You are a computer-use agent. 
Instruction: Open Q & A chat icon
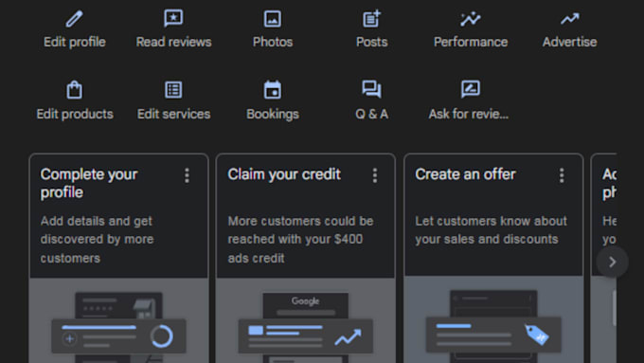click(x=371, y=89)
